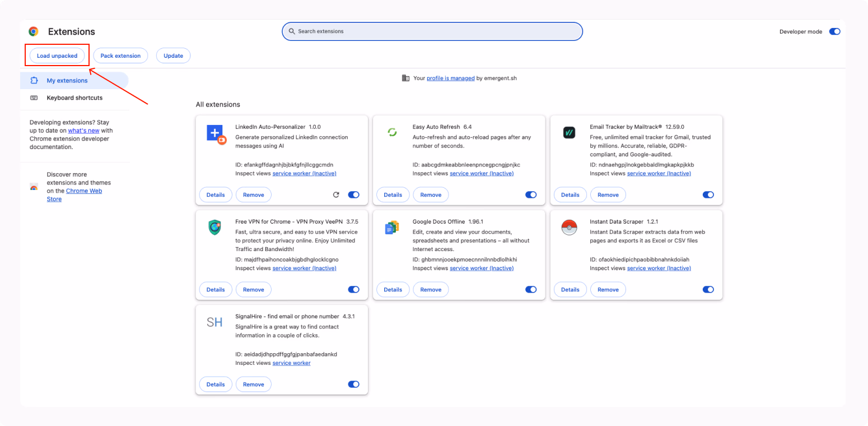Disable the LinkedIn Auto-Personalizer extension
Screen dimensions: 868x426
click(x=353, y=195)
